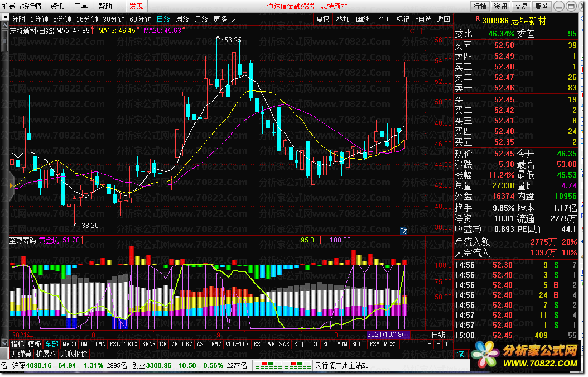This screenshot has height=377, width=588.
Task: Click the red square icon beside the diamond
Action: (421, 31)
